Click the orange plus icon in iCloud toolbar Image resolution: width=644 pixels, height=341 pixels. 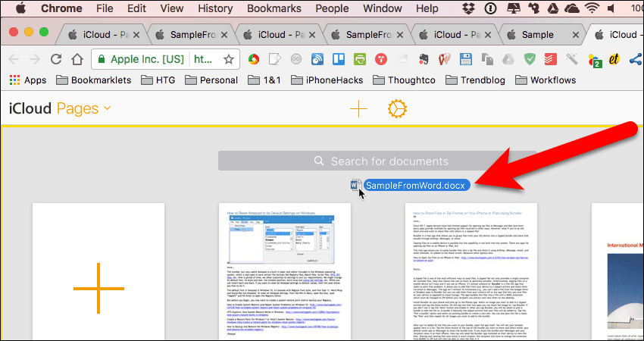(358, 109)
